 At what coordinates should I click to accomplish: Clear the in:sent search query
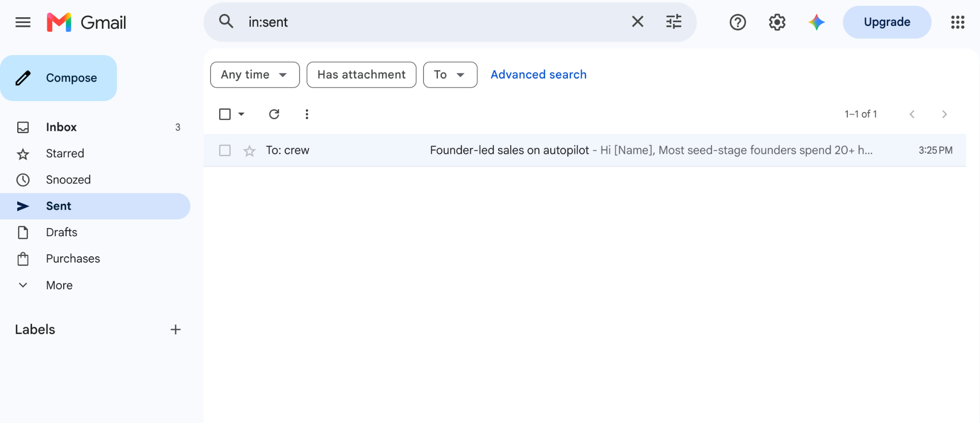tap(637, 22)
